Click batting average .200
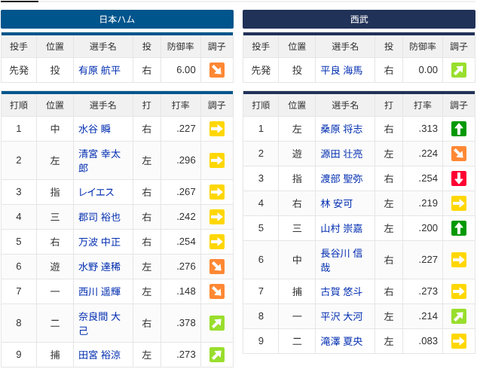 [428, 228]
